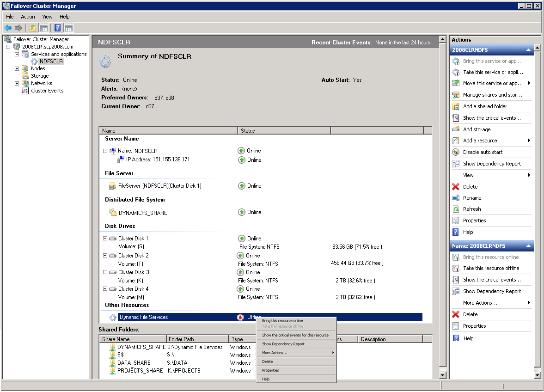Viewport: 544px width, 392px height.
Task: Open More Actions in the context menu
Action: (296, 352)
